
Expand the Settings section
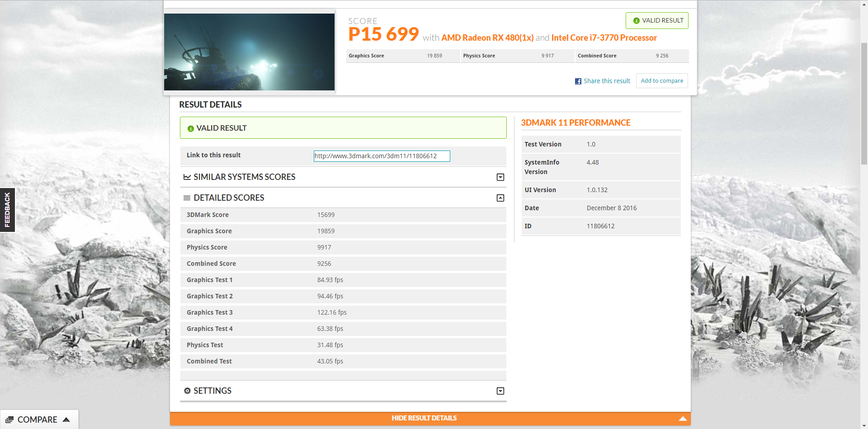[x=500, y=391]
